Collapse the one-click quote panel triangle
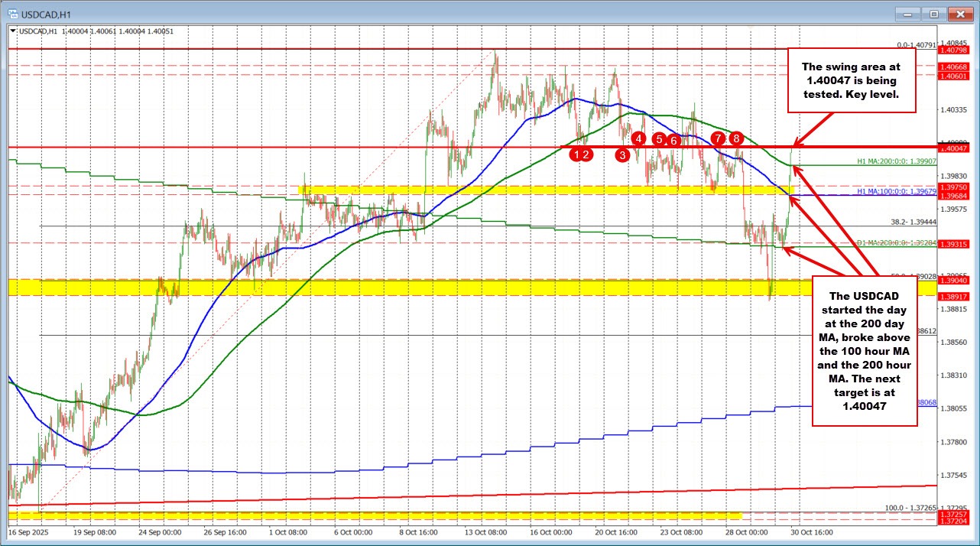Image resolution: width=980 pixels, height=546 pixels. click(11, 31)
